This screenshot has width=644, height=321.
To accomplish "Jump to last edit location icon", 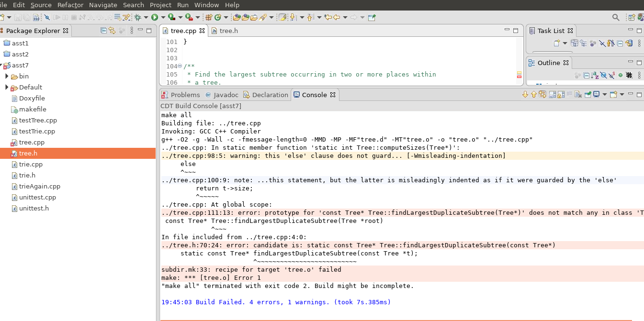I will [x=328, y=17].
